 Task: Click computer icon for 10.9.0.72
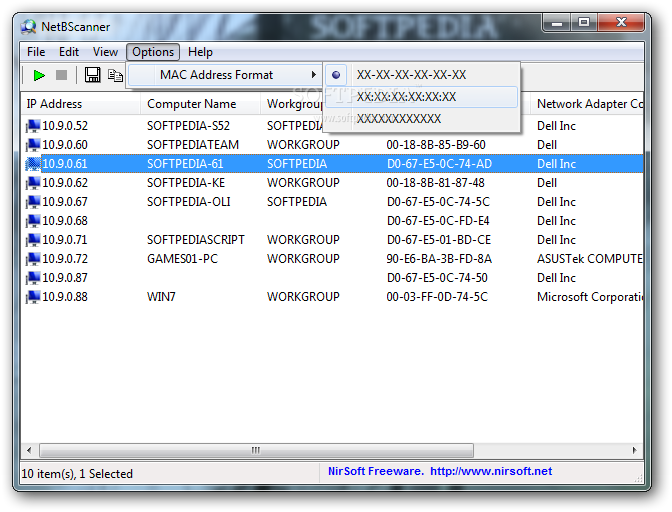point(33,259)
